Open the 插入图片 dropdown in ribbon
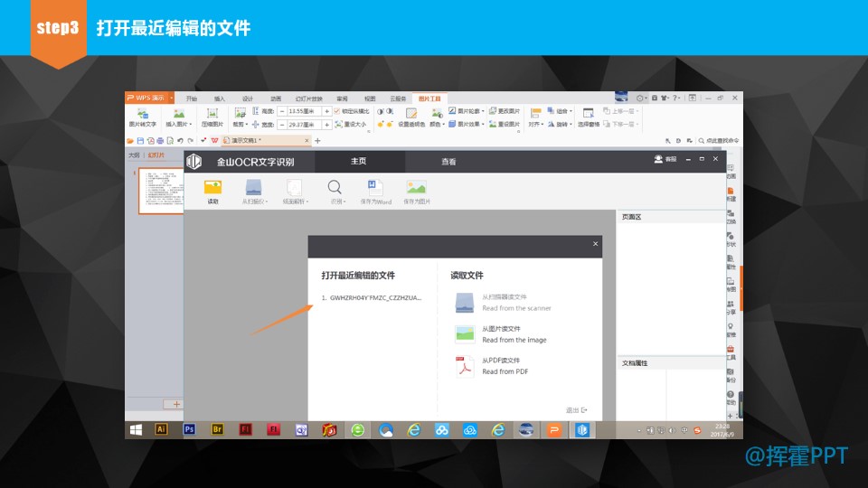The image size is (868, 488). click(x=179, y=125)
